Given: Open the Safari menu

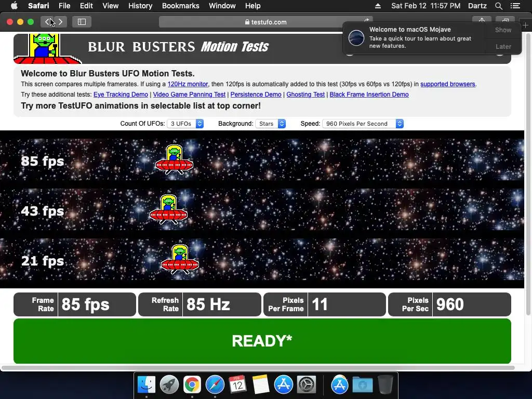Looking at the screenshot, I should click(38, 6).
